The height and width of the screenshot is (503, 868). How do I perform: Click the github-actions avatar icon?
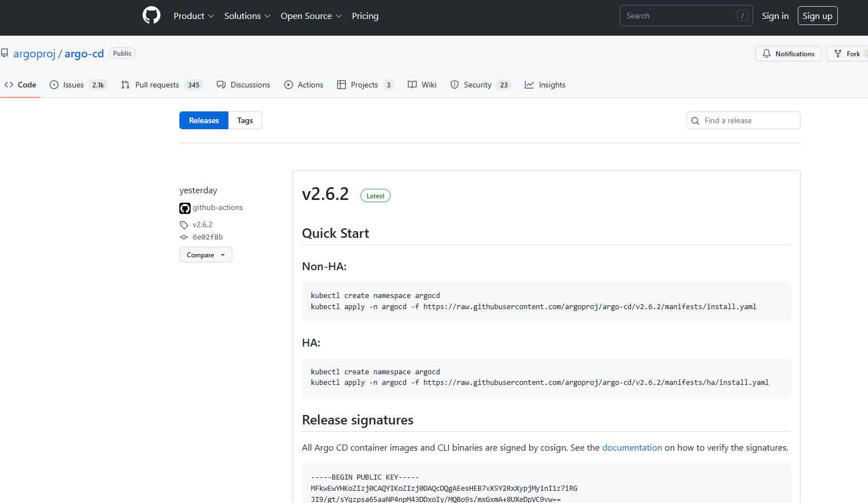[185, 208]
